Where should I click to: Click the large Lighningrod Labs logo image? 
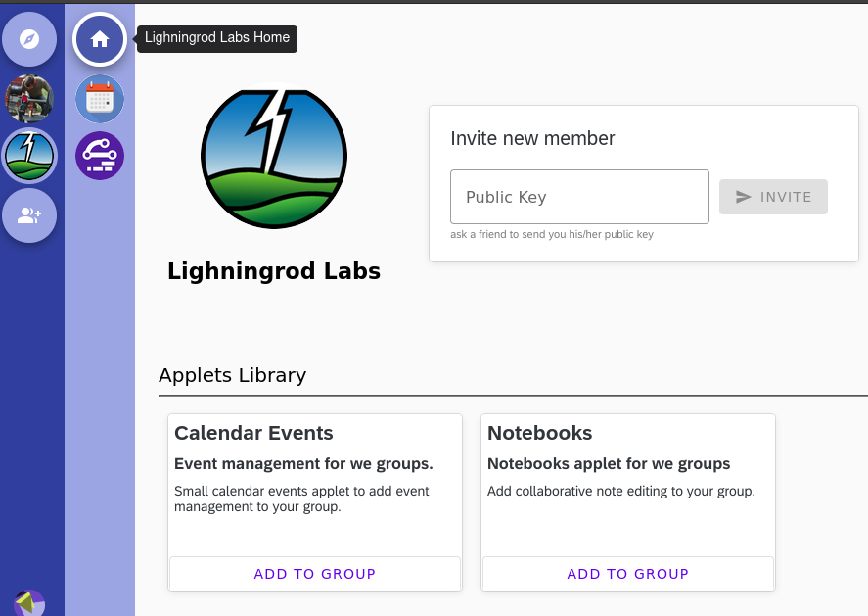[x=274, y=156]
